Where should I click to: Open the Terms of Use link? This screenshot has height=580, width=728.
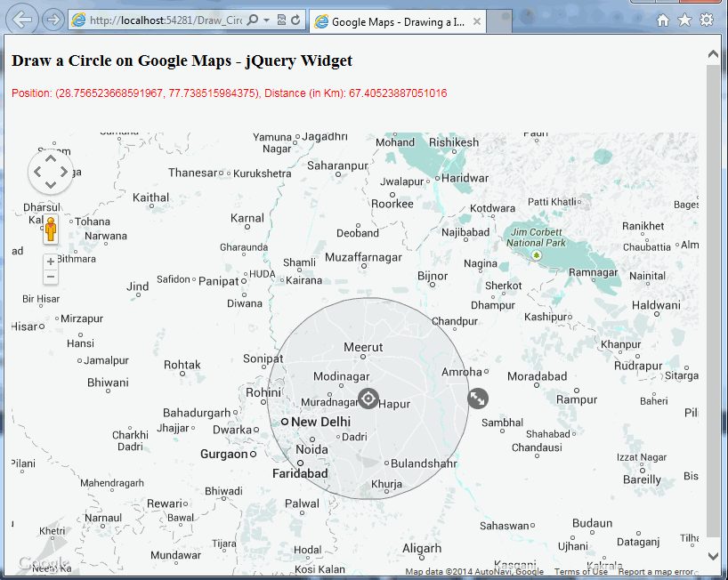(x=581, y=572)
